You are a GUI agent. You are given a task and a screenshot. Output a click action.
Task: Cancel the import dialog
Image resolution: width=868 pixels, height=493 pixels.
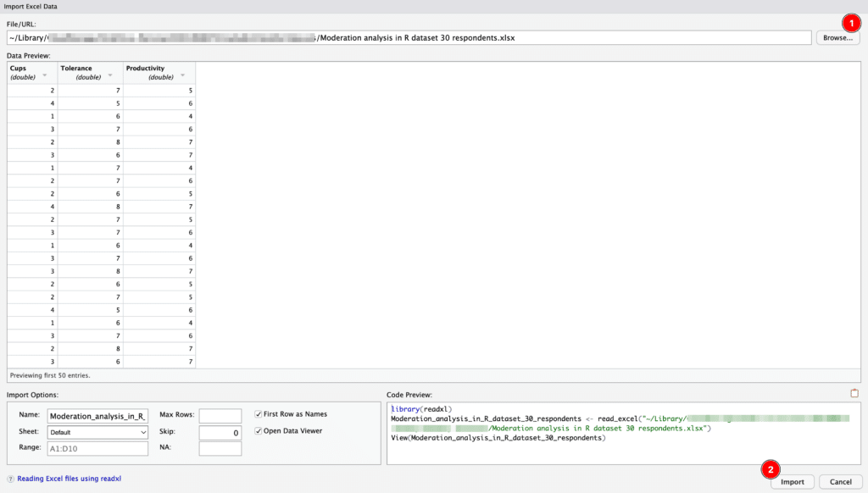[840, 480]
